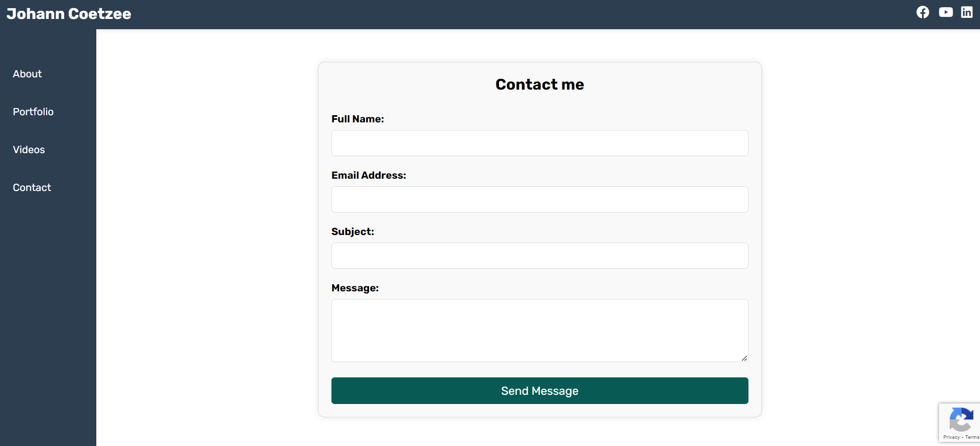Click into the Email Address field
Image resolution: width=980 pixels, height=446 pixels.
click(x=539, y=200)
